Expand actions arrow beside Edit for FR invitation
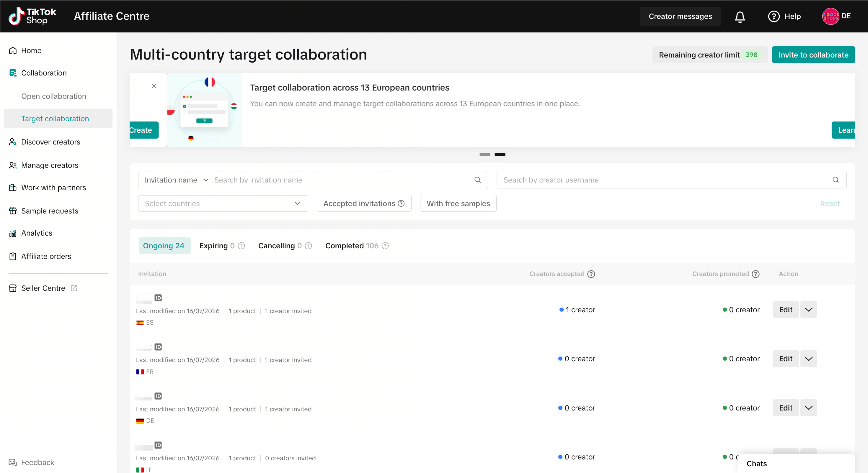Screen dimensions: 868x473 (808, 359)
